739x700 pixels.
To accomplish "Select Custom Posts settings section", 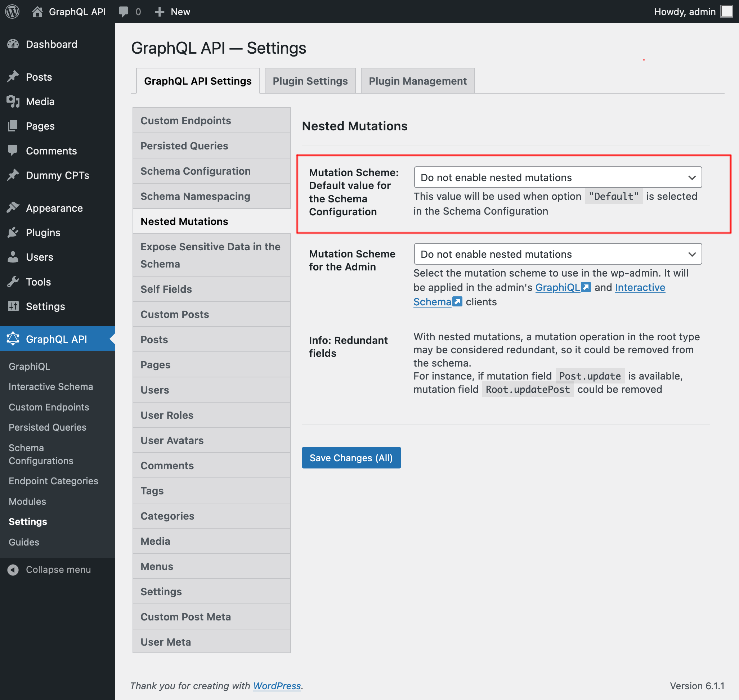I will (x=212, y=314).
